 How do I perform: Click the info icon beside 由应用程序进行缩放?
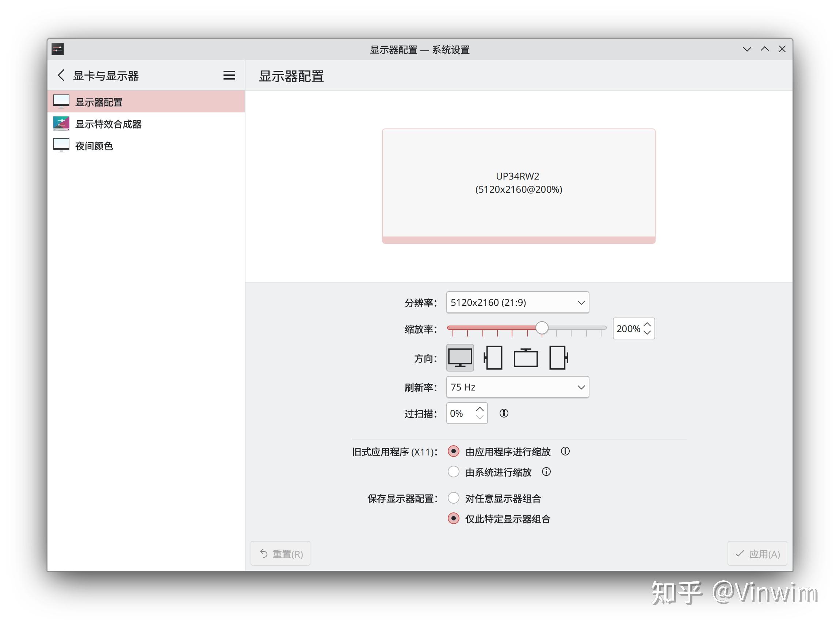(565, 452)
